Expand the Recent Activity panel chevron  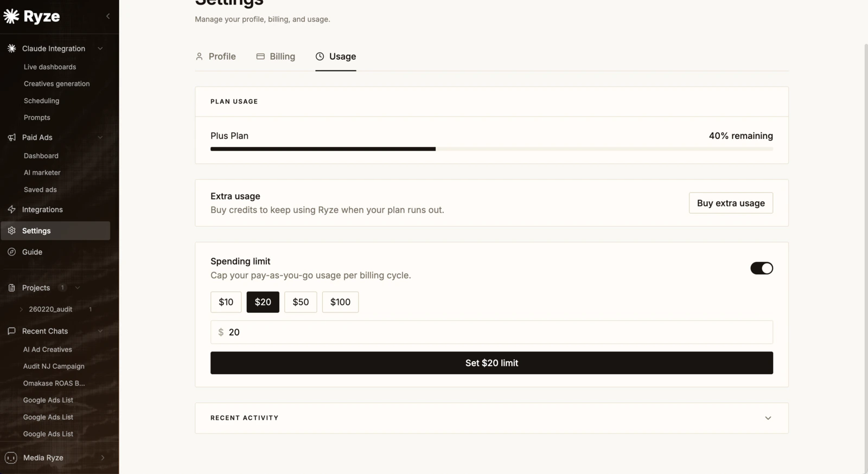[768, 418]
